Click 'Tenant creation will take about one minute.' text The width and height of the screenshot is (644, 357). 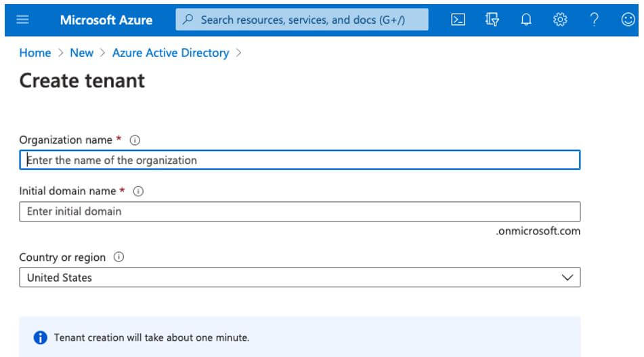click(152, 337)
